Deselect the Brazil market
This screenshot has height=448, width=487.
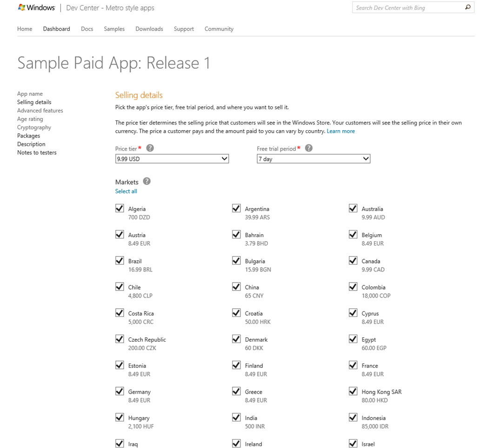(x=120, y=260)
